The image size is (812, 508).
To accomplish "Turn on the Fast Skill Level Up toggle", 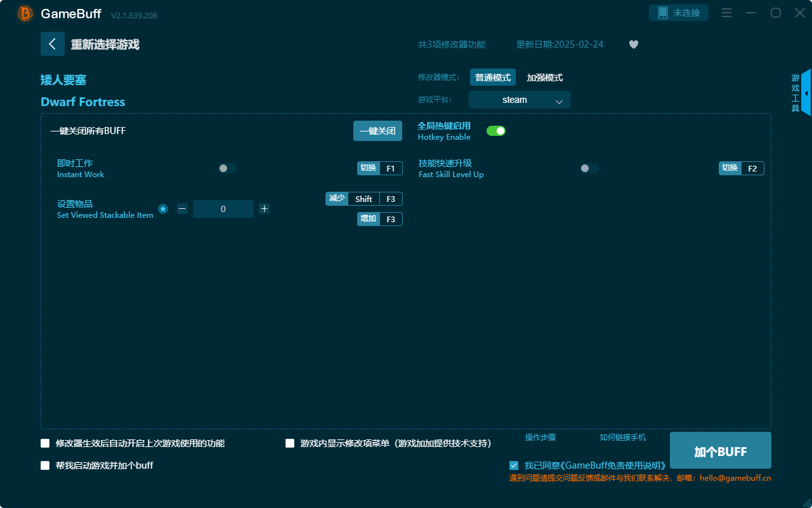I will [588, 168].
